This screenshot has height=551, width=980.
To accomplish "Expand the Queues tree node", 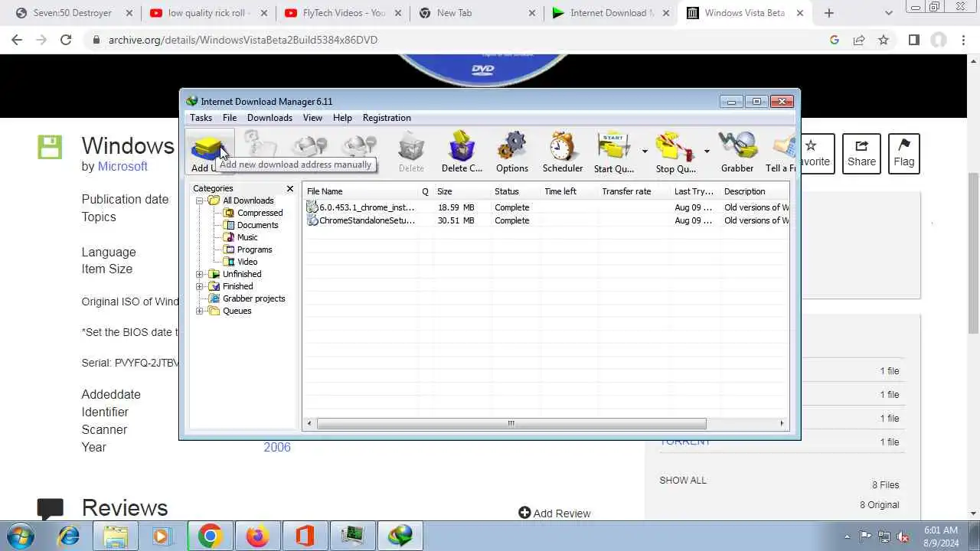I will pyautogui.click(x=200, y=311).
